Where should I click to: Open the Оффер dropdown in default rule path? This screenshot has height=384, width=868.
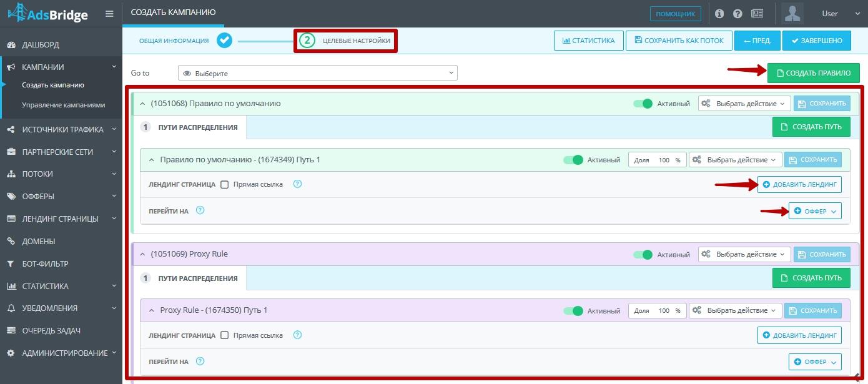tap(815, 211)
